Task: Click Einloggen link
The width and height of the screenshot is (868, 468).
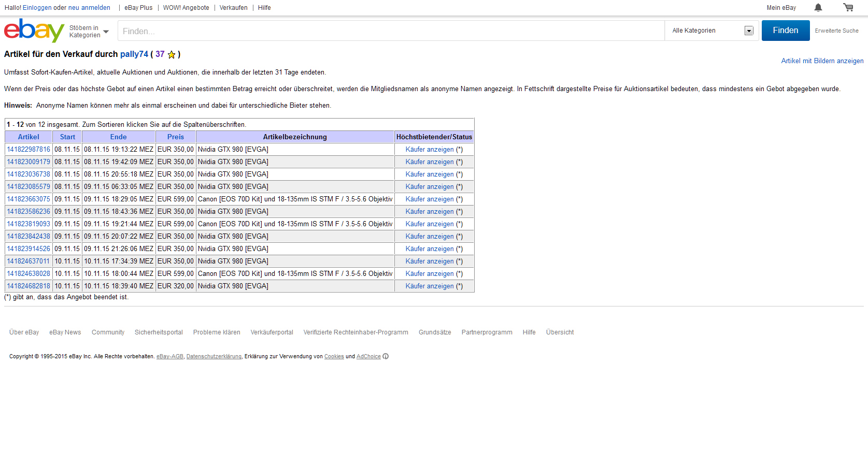Action: [x=37, y=8]
